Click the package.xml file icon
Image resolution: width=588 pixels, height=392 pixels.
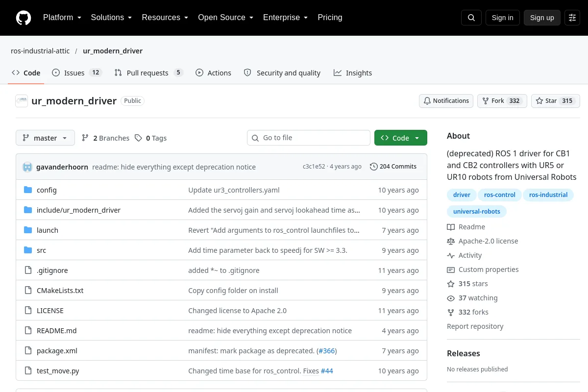pos(28,350)
